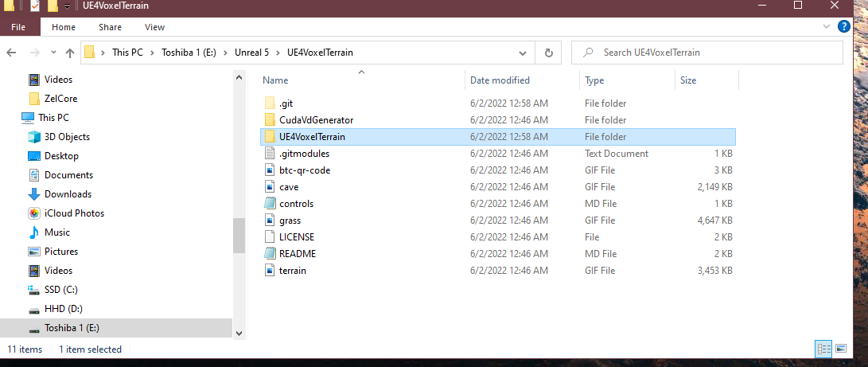The width and height of the screenshot is (868, 367).
Task: Open Pictures in navigation pane
Action: pyautogui.click(x=61, y=252)
